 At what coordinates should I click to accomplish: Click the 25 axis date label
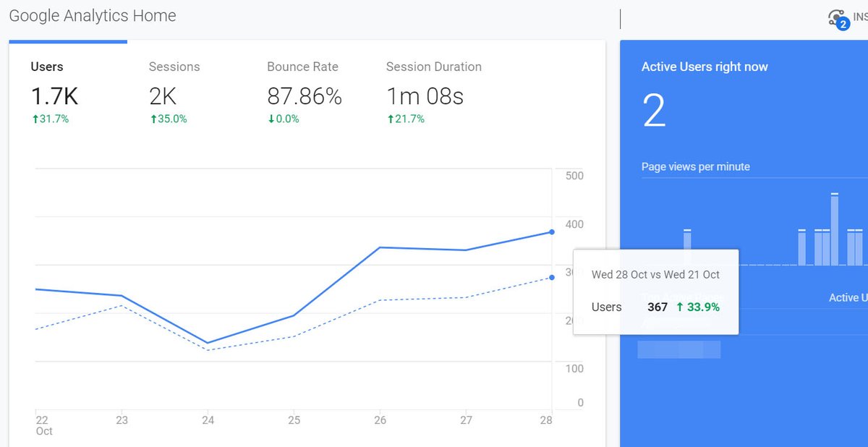point(294,420)
